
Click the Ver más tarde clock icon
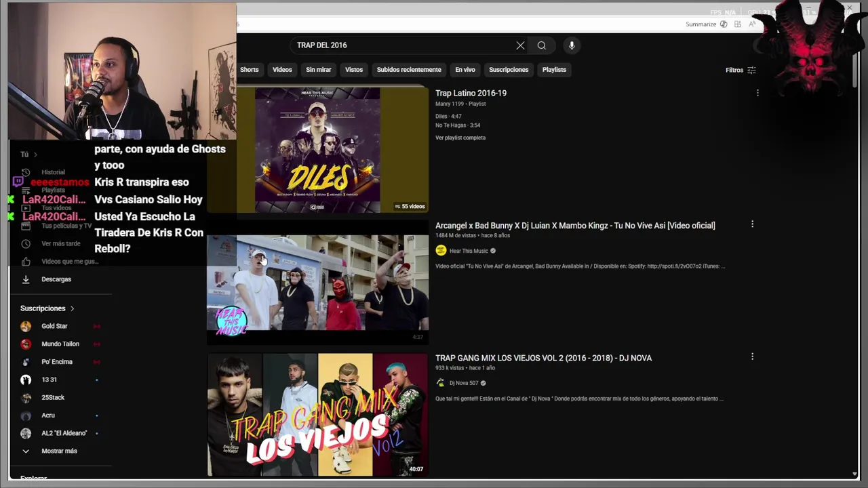pyautogui.click(x=26, y=243)
